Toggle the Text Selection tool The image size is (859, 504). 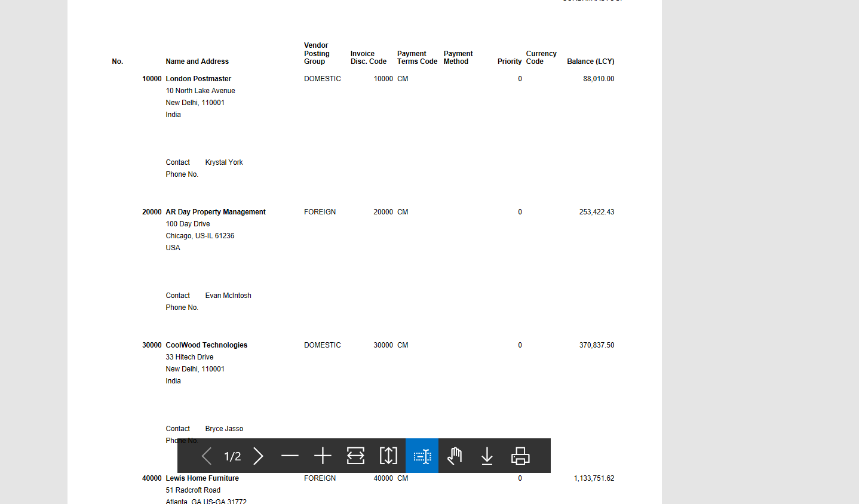422,456
